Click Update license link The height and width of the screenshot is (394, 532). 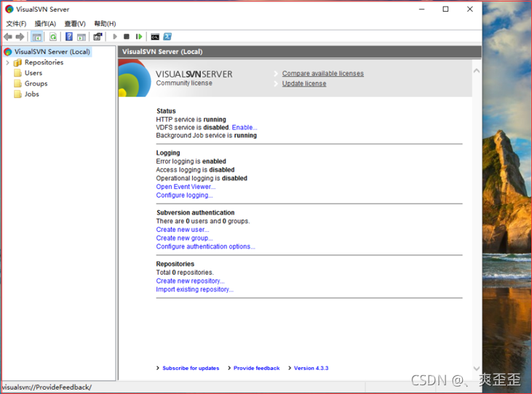[304, 84]
